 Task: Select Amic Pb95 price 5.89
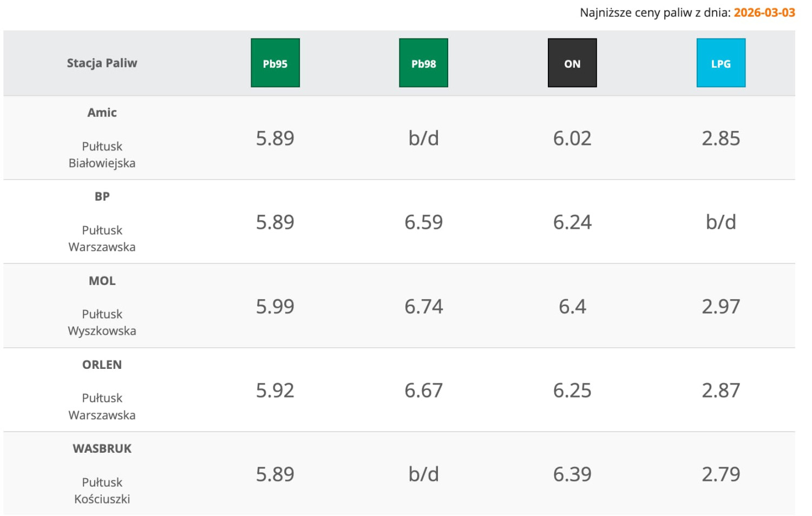[x=275, y=138]
